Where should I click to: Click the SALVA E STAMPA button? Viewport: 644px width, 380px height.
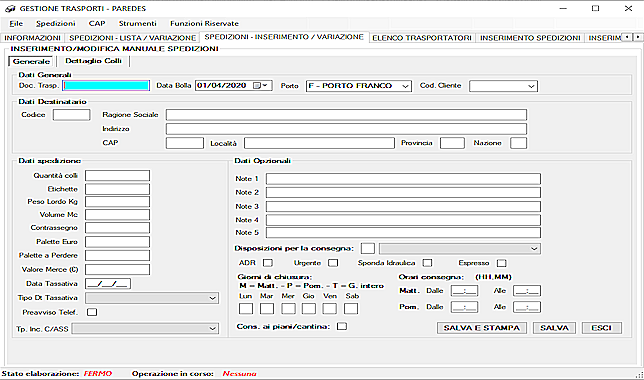[482, 328]
